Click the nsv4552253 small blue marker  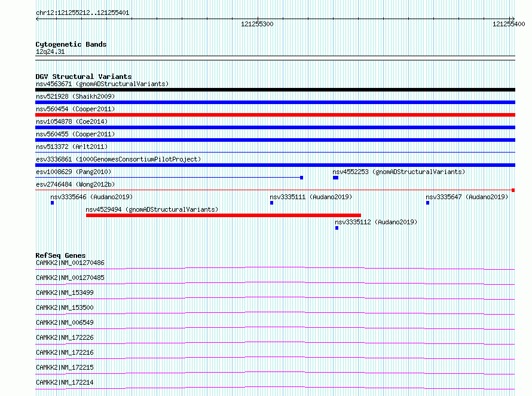point(335,178)
